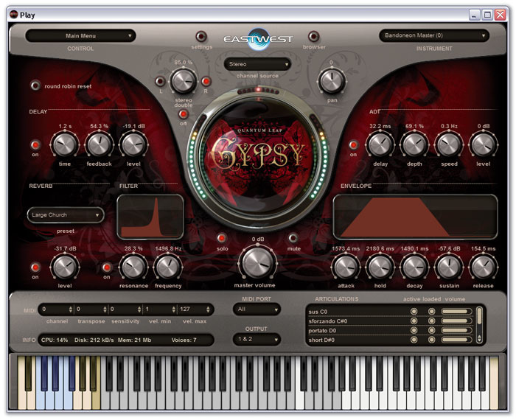Click the stereo double amount knob
This screenshot has height=420, width=516.
coord(183,81)
